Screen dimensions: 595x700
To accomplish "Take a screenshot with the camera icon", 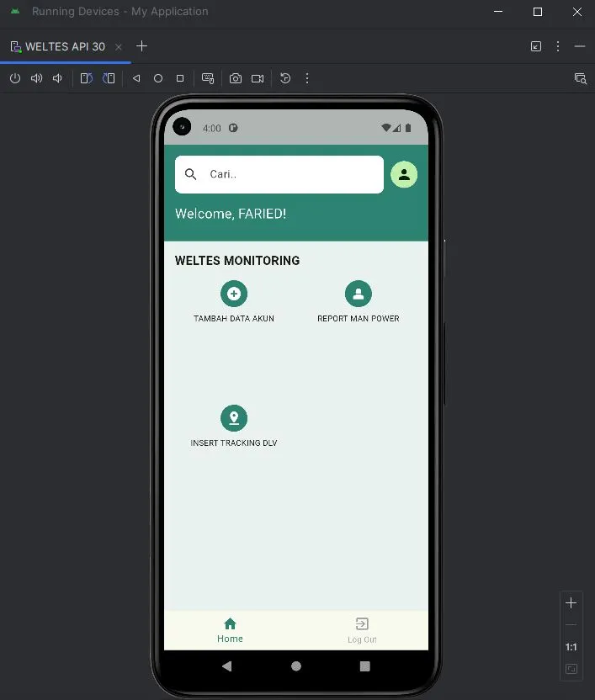I will (x=236, y=78).
